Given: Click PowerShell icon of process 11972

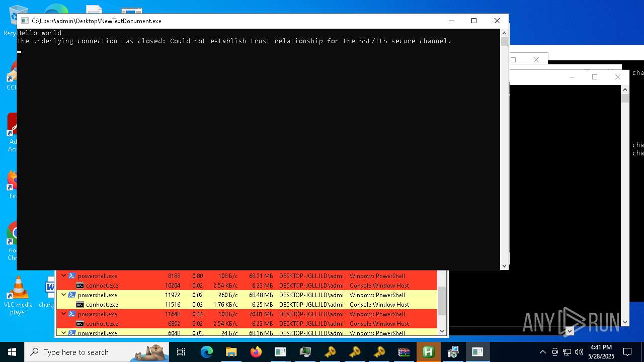Looking at the screenshot, I should coord(72,295).
